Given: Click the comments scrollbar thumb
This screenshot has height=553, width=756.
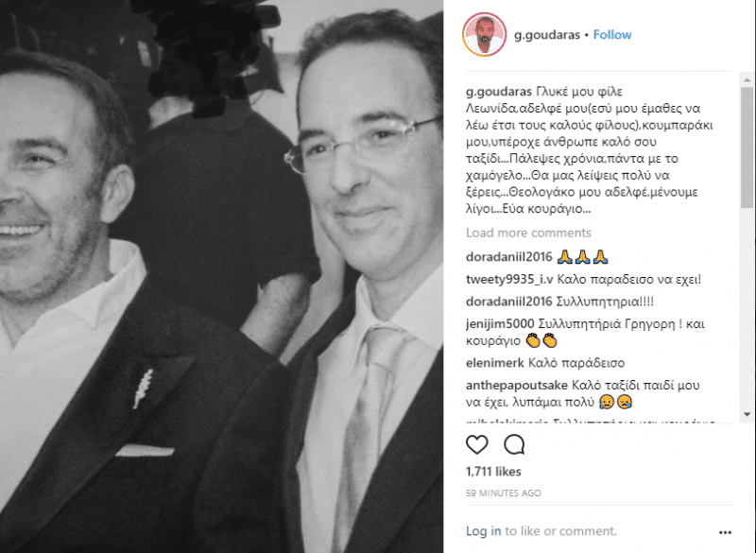Looking at the screenshot, I should coord(747,147).
